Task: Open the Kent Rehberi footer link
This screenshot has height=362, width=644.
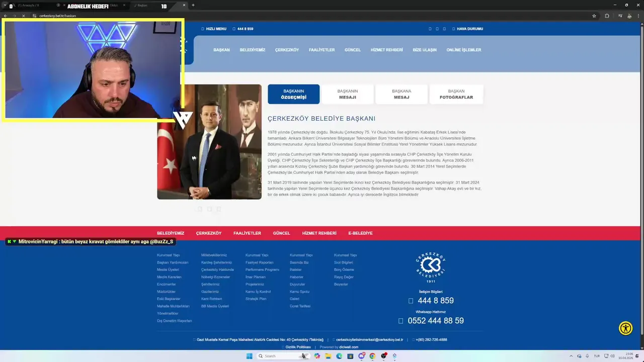Action: [x=211, y=299]
